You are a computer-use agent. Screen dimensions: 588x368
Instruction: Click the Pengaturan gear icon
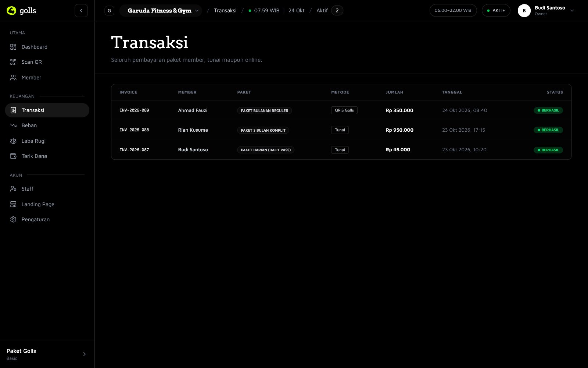click(13, 219)
